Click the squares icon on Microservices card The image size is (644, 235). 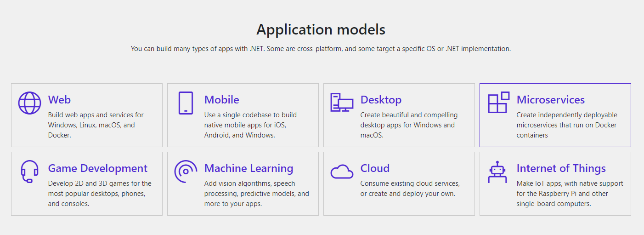coord(498,102)
